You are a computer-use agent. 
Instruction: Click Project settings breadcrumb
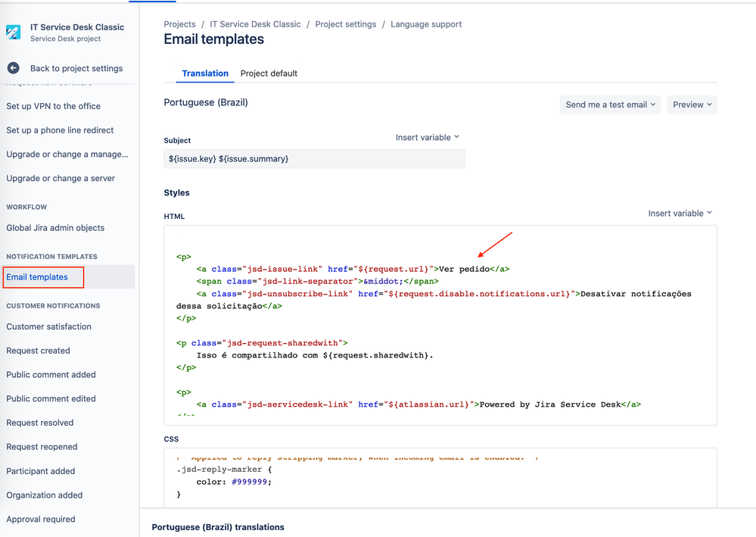point(346,24)
